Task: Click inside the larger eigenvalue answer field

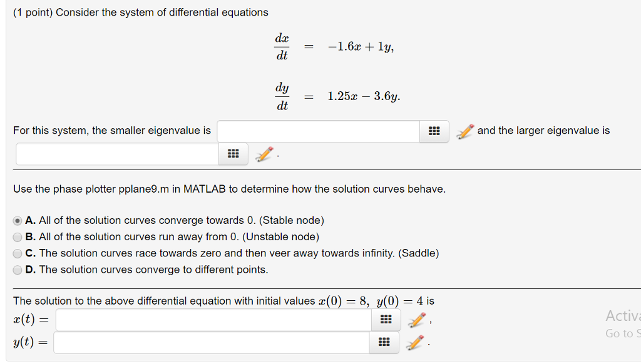Action: click(116, 154)
